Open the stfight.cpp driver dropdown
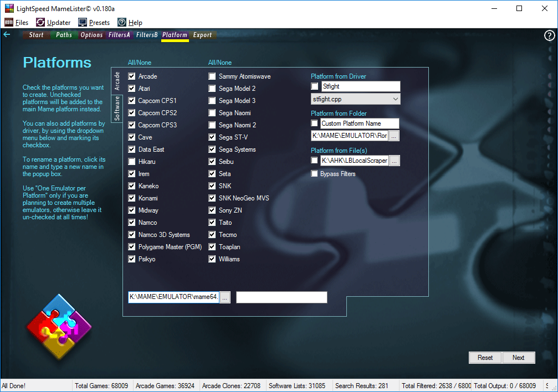The width and height of the screenshot is (558, 392). tap(356, 99)
